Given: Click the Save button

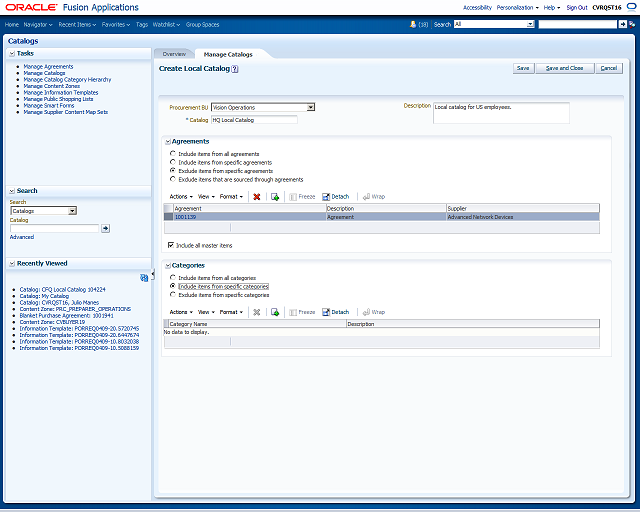Looking at the screenshot, I should [523, 68].
